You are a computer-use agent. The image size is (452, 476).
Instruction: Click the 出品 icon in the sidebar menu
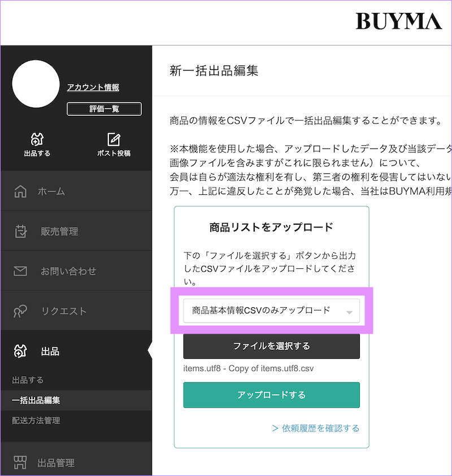pos(20,352)
